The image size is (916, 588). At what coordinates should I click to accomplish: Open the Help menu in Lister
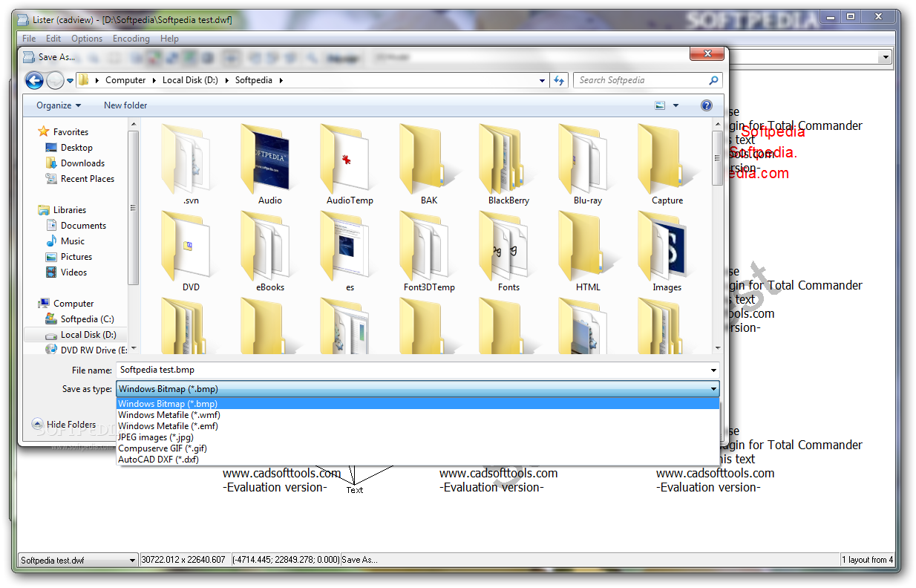point(169,39)
